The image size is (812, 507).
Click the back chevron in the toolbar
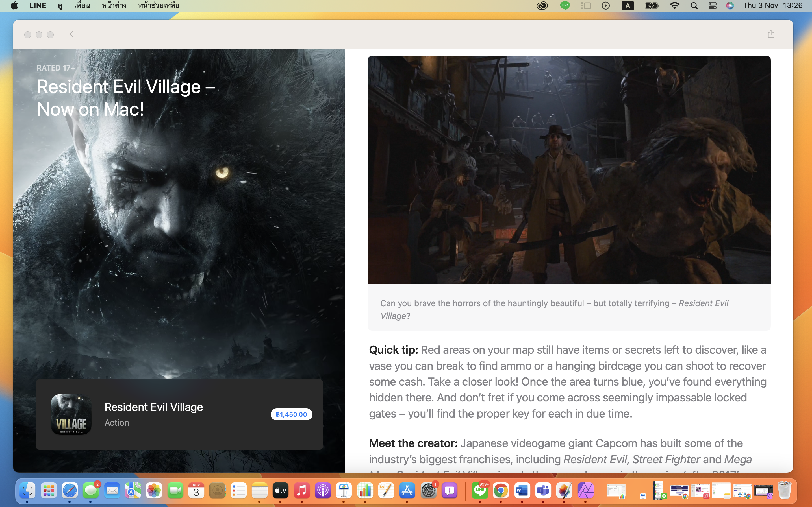coord(71,34)
